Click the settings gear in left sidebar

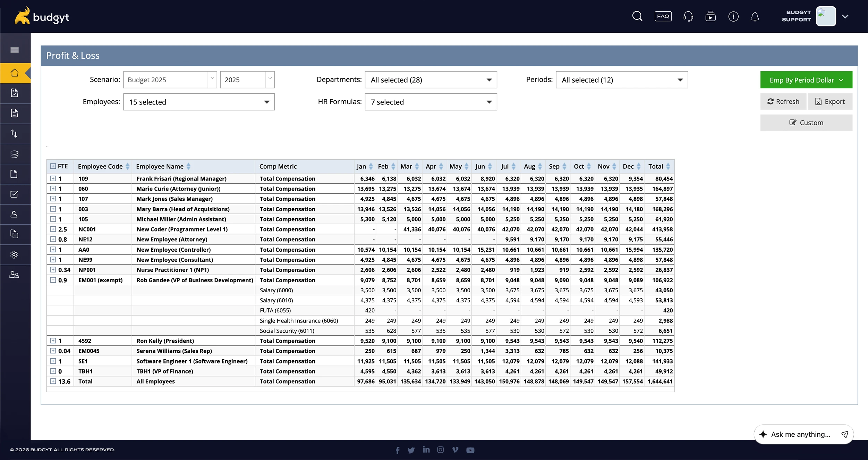coord(14,254)
